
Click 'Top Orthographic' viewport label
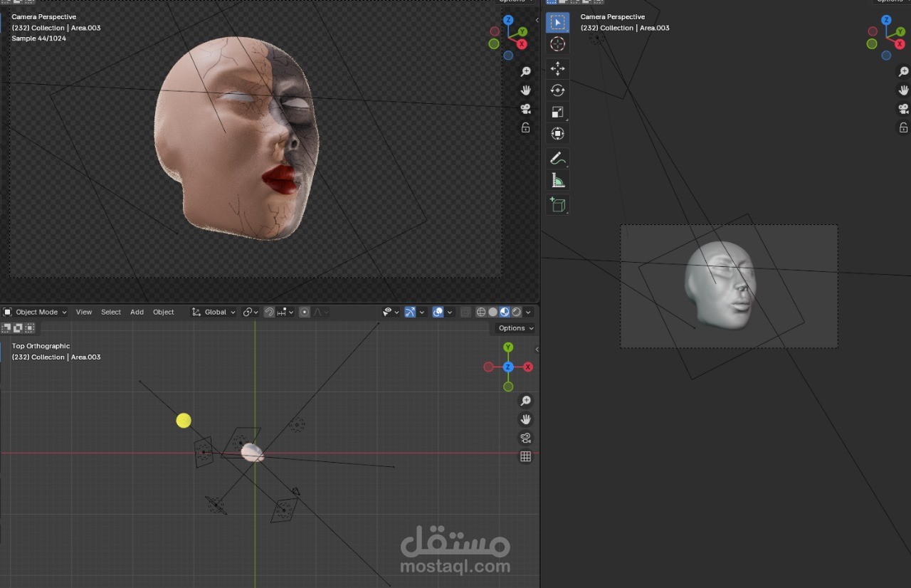point(41,346)
